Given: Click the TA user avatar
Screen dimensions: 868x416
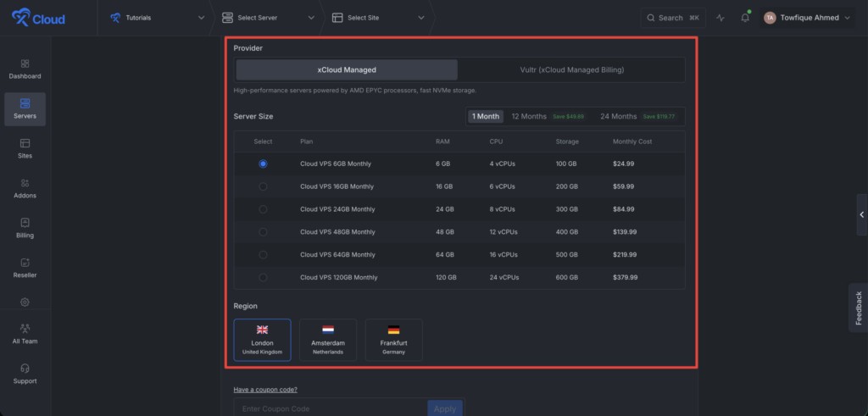Looking at the screenshot, I should pyautogui.click(x=770, y=18).
